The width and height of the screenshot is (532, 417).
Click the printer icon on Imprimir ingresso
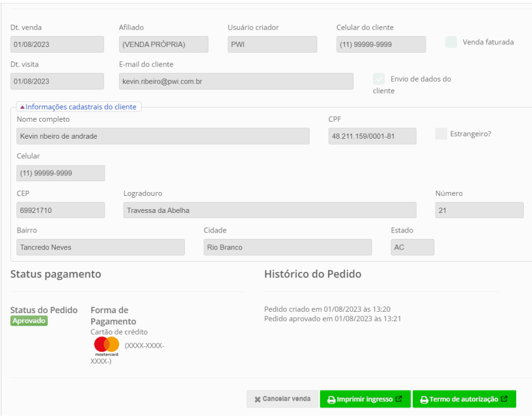(x=331, y=399)
